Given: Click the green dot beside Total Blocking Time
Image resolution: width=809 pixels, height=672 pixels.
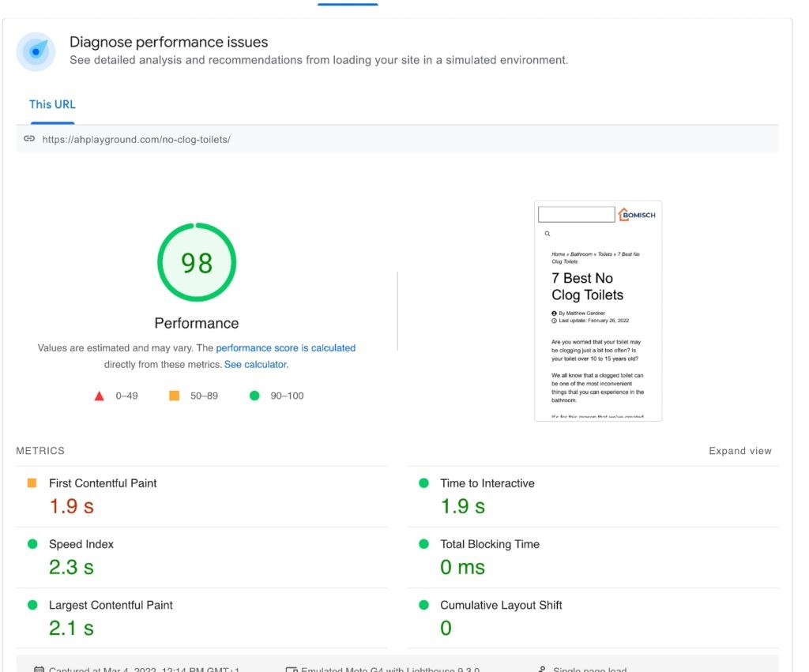Looking at the screenshot, I should pos(424,544).
